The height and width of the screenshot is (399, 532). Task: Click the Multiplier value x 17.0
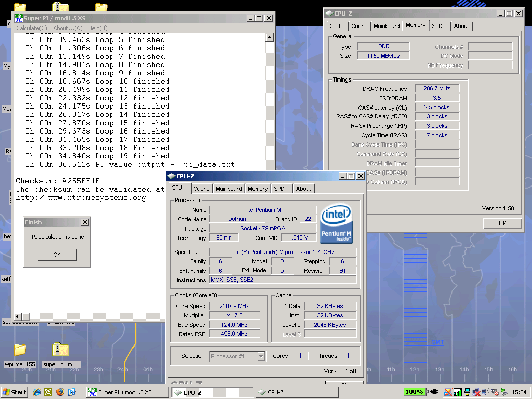tap(234, 315)
